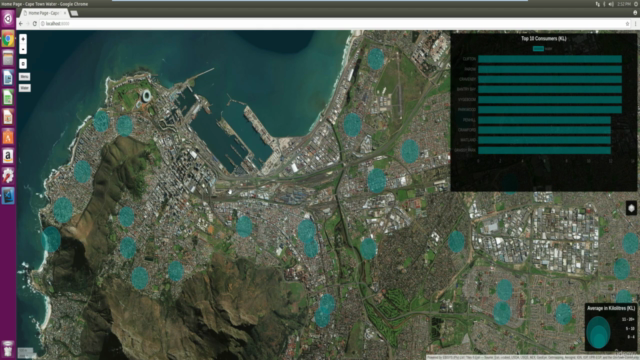Image resolution: width=640 pixels, height=360 pixels.
Task: Zoom in on the map
Action: [23, 39]
